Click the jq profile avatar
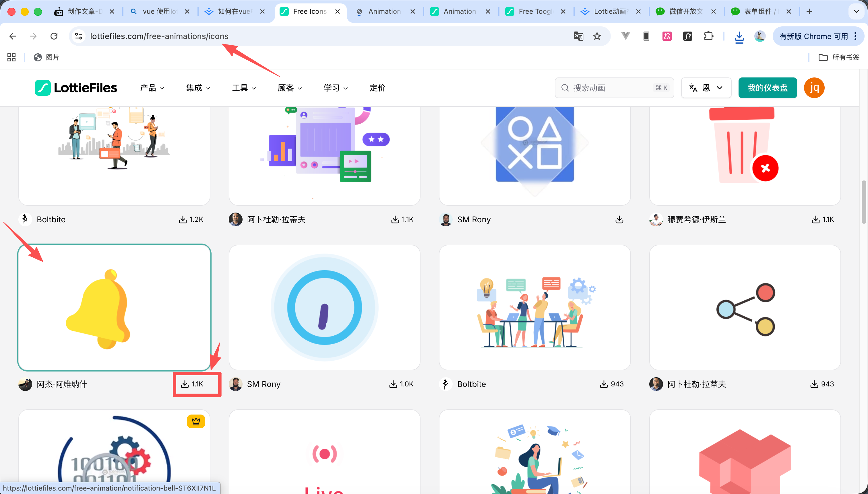This screenshot has width=868, height=494. coord(814,87)
